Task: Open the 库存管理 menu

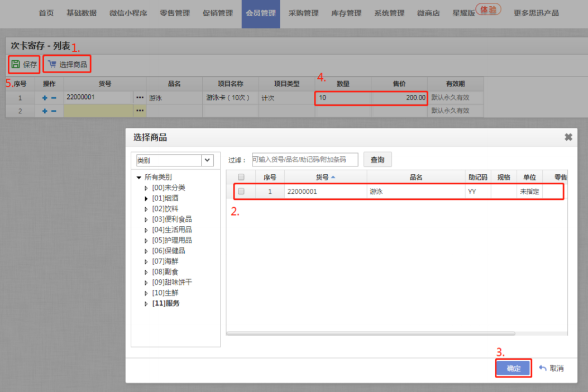Action: coord(346,13)
